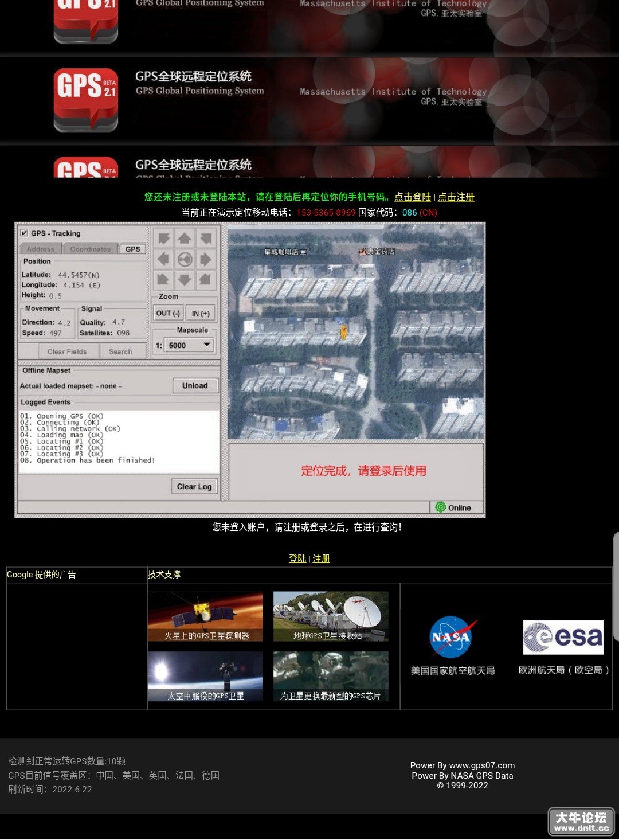This screenshot has width=619, height=840.
Task: Select the GPS tab
Action: pyautogui.click(x=132, y=249)
